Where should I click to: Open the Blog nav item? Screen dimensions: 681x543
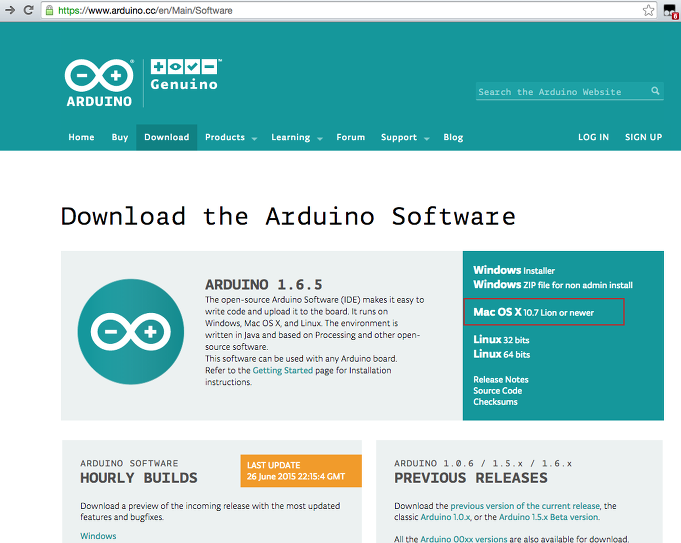(453, 137)
